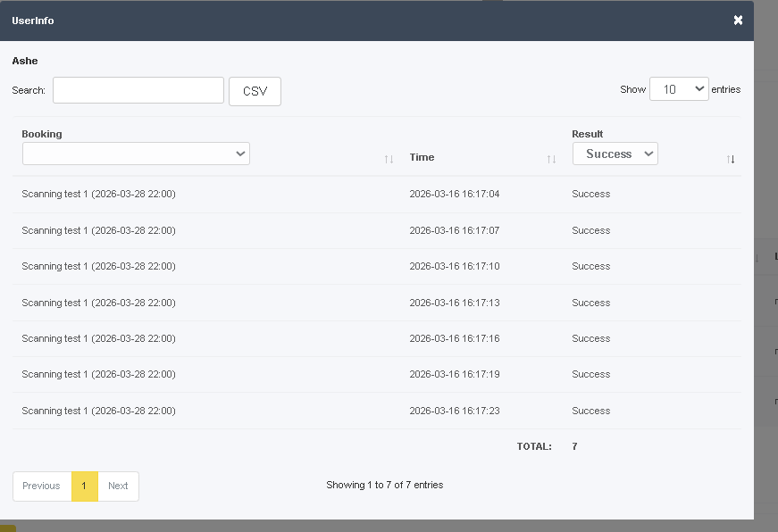Focus the Search text field

tap(138, 90)
